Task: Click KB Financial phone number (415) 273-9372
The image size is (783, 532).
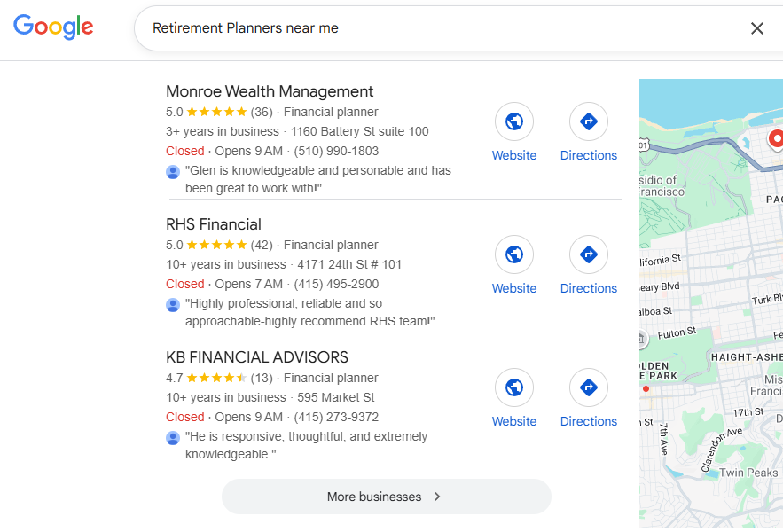Action: [x=336, y=417]
